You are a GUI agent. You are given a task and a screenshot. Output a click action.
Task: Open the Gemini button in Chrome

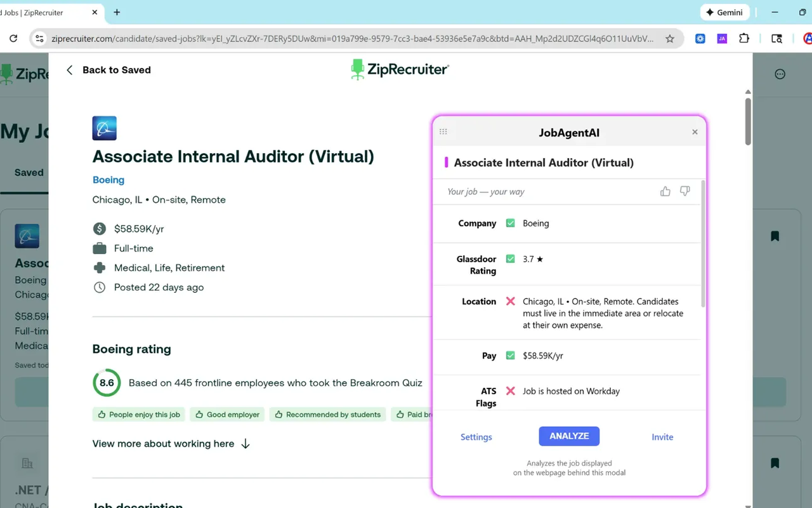[x=725, y=12]
